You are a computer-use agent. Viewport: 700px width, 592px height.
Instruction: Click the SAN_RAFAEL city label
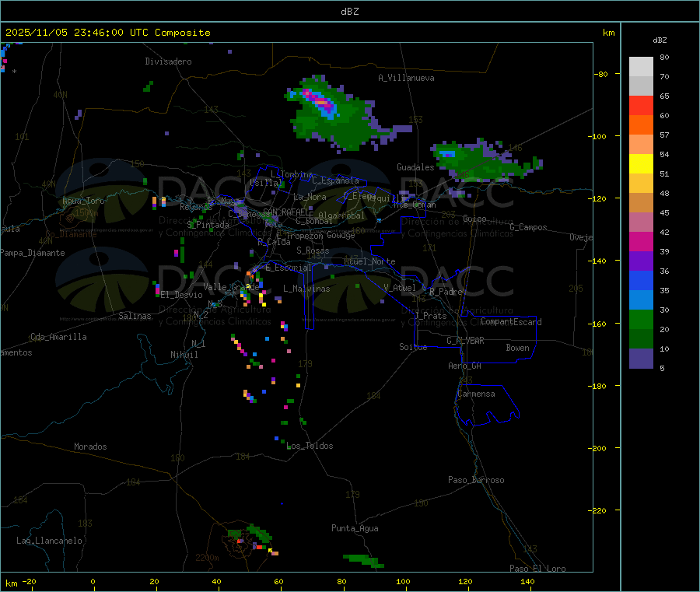tap(288, 212)
